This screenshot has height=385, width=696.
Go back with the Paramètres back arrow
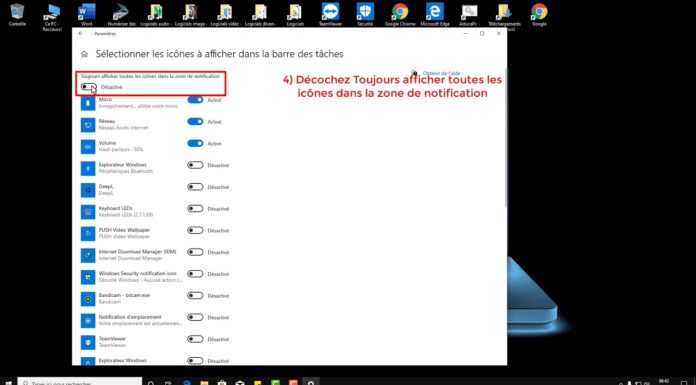click(80, 33)
